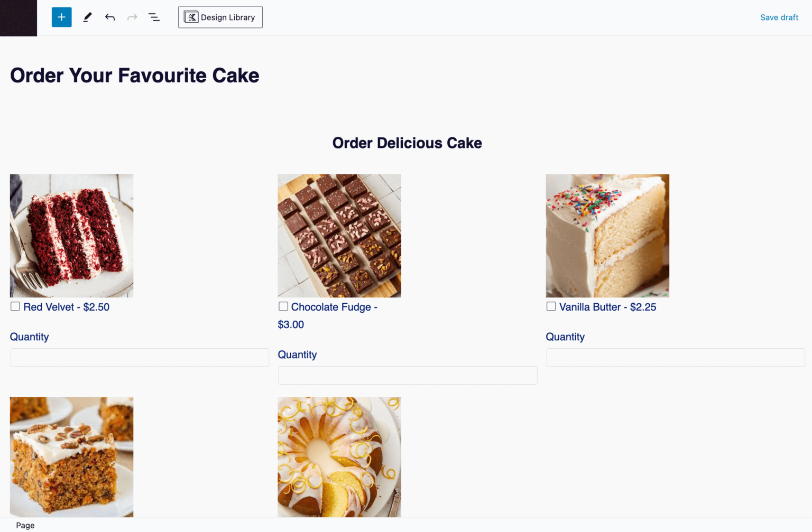The width and height of the screenshot is (812, 532).
Task: Select the carrot cake image
Action: (x=71, y=456)
